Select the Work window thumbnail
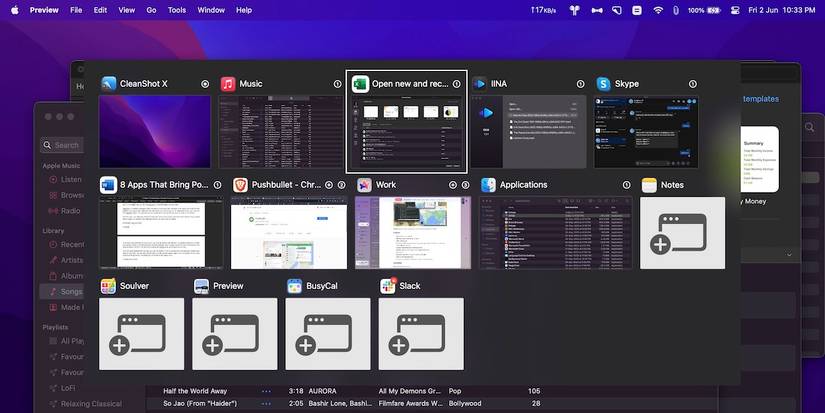Screen dimensions: 825x413 [x=413, y=233]
